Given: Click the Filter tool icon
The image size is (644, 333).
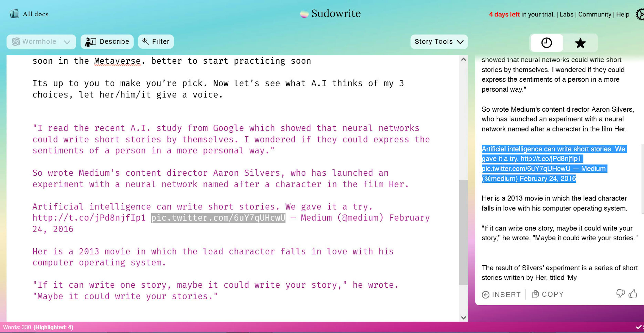Looking at the screenshot, I should pyautogui.click(x=146, y=41).
